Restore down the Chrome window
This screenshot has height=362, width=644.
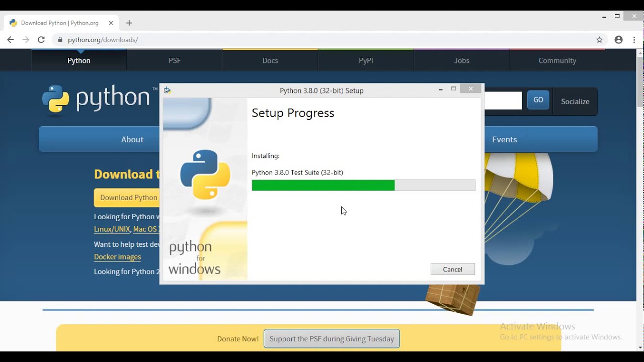pos(617,16)
